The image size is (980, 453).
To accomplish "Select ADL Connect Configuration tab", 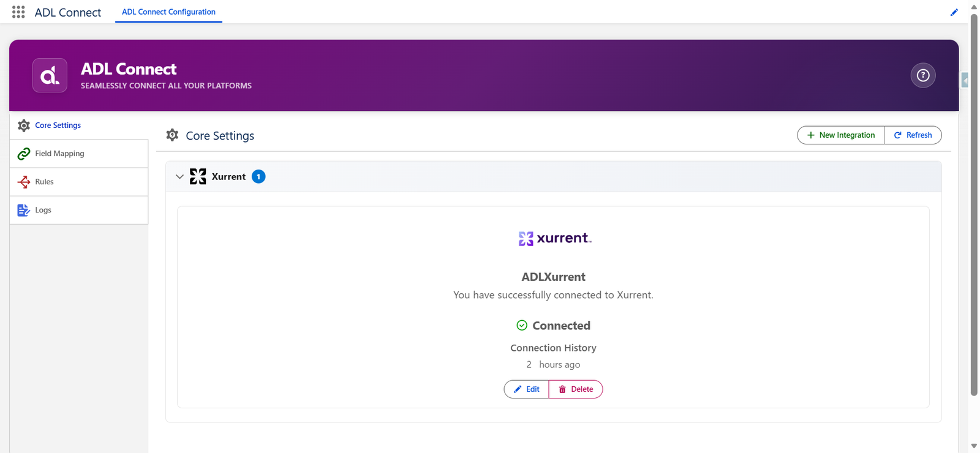I will coord(168,12).
